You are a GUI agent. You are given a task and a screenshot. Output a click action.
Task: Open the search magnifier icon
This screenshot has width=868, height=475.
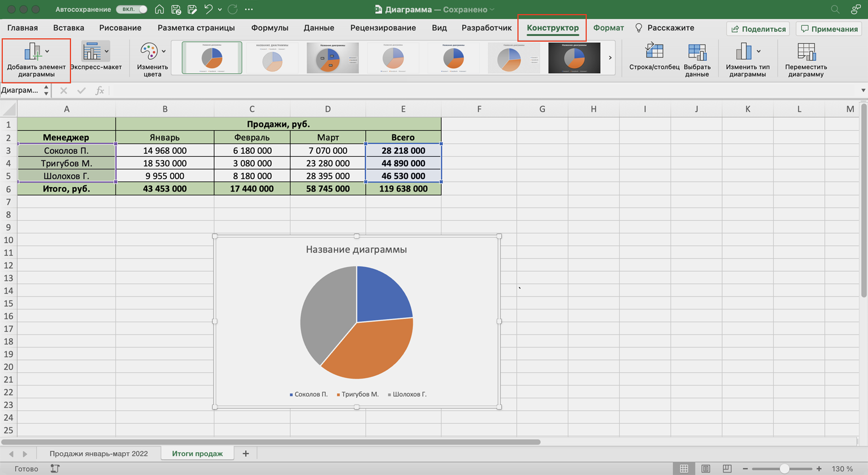[x=835, y=10]
